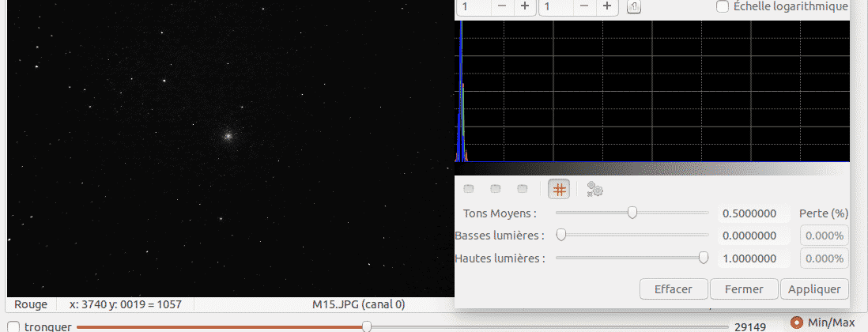Viewport: 868px width, 332px height.
Task: Click the Hautes lumières value field 1.0000000
Action: click(754, 258)
